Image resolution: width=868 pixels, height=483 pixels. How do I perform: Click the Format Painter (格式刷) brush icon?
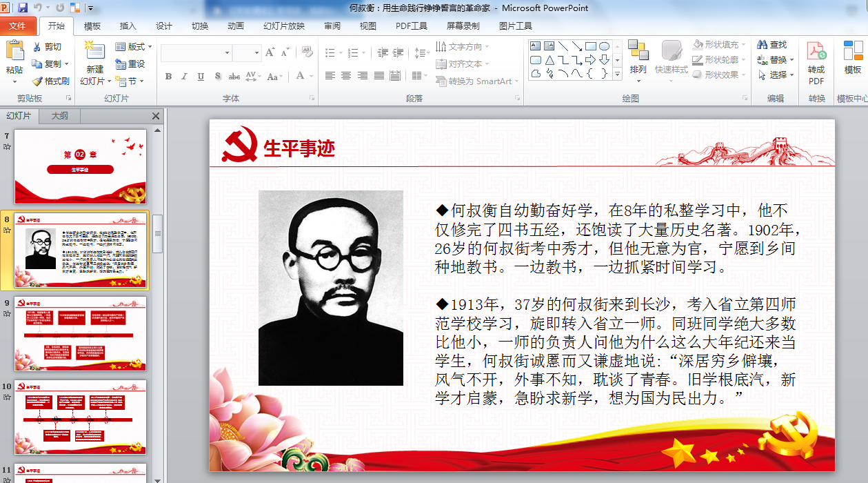click(x=37, y=81)
